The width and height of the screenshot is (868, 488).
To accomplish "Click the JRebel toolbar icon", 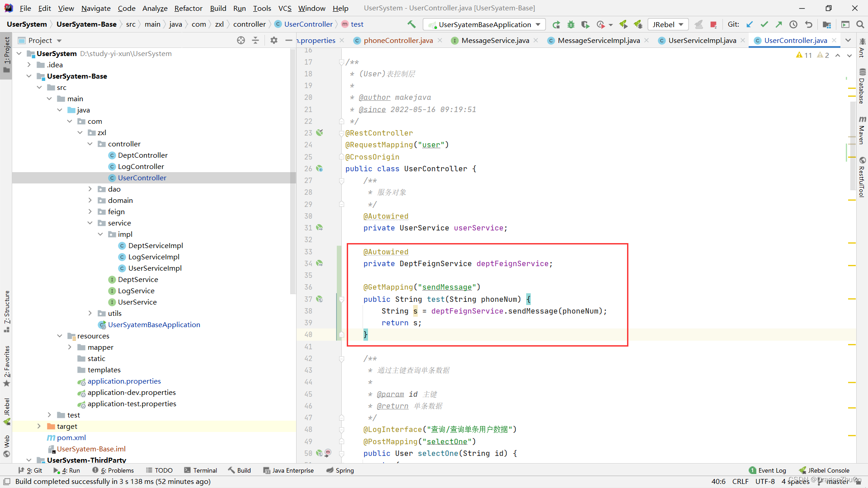I will [668, 24].
